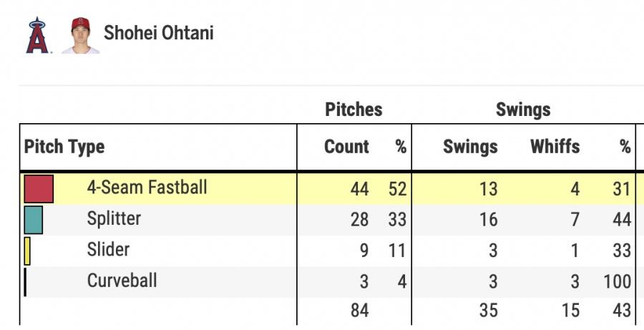Click the Pitches group header
Image resolution: width=644 pixels, height=330 pixels.
tap(353, 110)
